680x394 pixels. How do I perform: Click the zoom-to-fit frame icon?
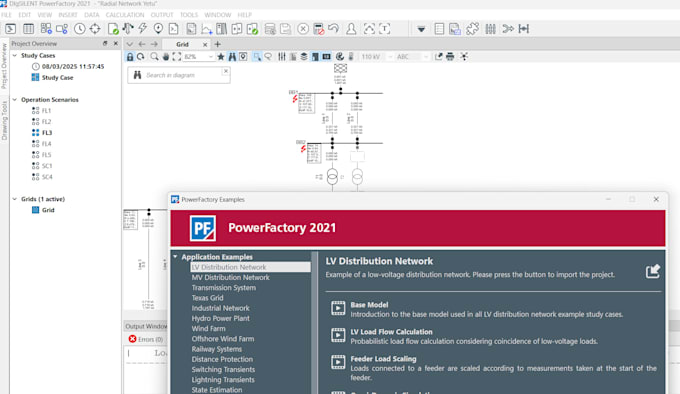tap(177, 57)
